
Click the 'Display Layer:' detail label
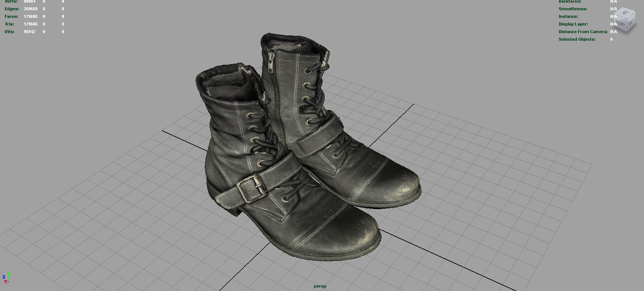coord(573,24)
